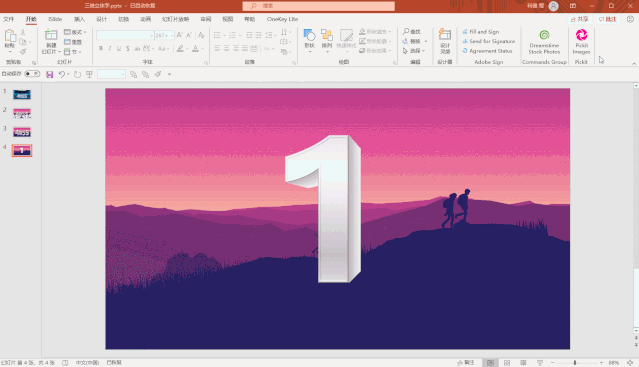Collapse the ribbon with the chevron
This screenshot has width=639, height=367.
point(634,63)
